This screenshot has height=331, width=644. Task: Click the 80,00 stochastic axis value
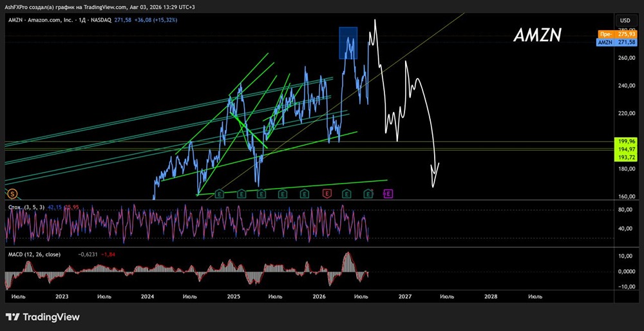pyautogui.click(x=627, y=210)
